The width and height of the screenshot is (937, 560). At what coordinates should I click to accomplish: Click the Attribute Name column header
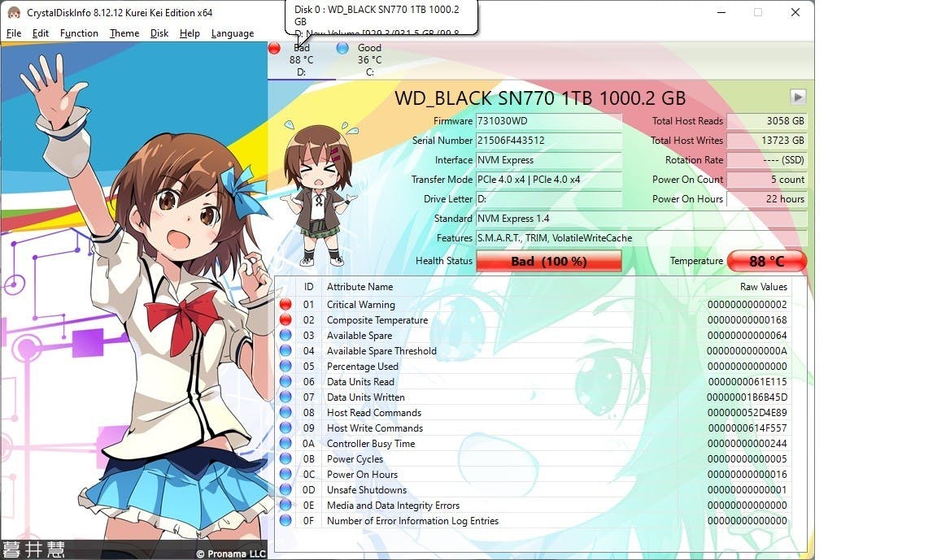click(x=360, y=287)
